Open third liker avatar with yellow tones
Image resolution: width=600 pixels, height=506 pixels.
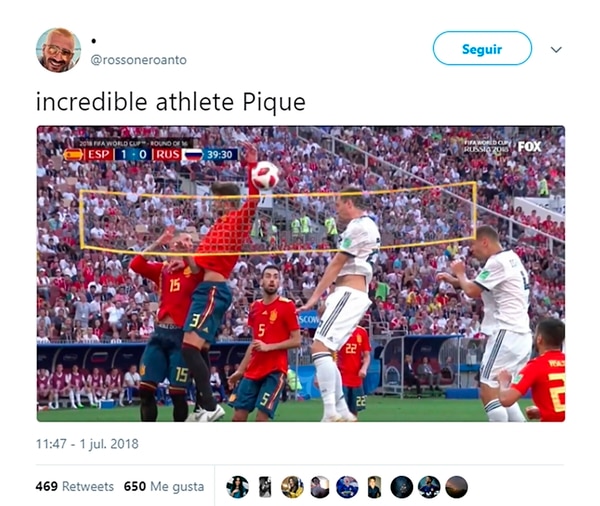[292, 487]
